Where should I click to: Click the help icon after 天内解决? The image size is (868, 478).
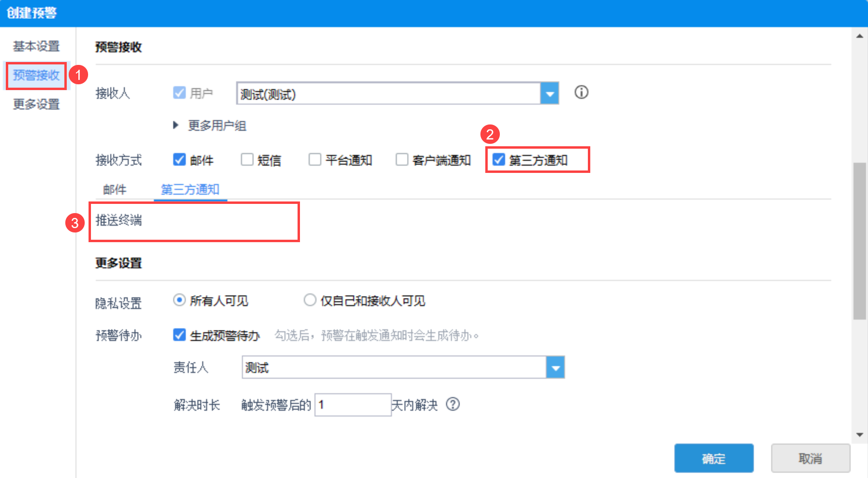click(453, 404)
